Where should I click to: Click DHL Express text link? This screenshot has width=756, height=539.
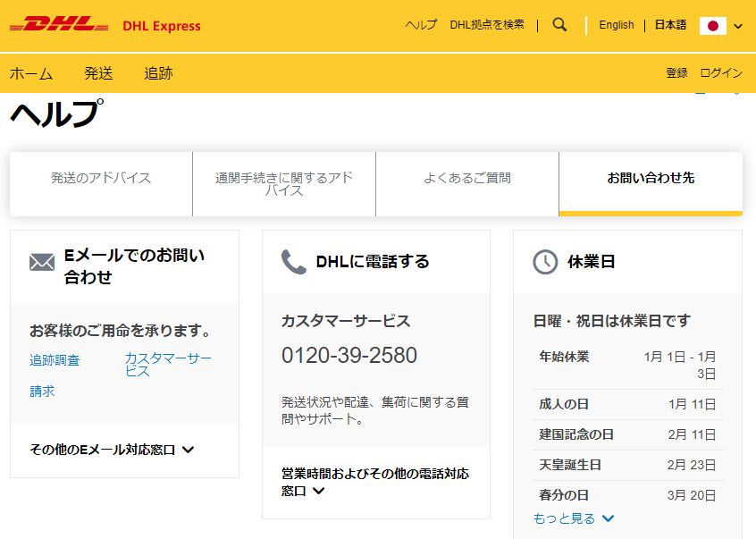point(162,26)
